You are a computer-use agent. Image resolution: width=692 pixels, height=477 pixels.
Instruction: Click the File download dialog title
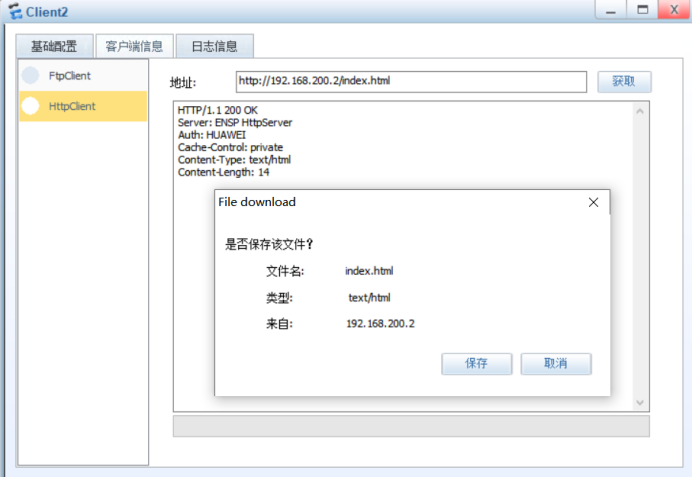257,202
